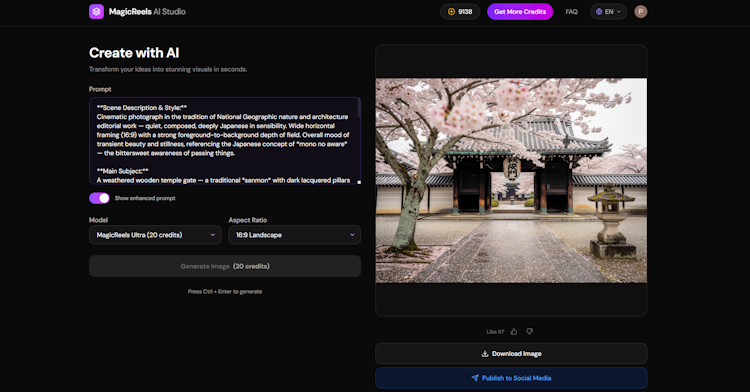Open the FAQ link
Viewport: 750px width, 392px height.
pos(571,11)
